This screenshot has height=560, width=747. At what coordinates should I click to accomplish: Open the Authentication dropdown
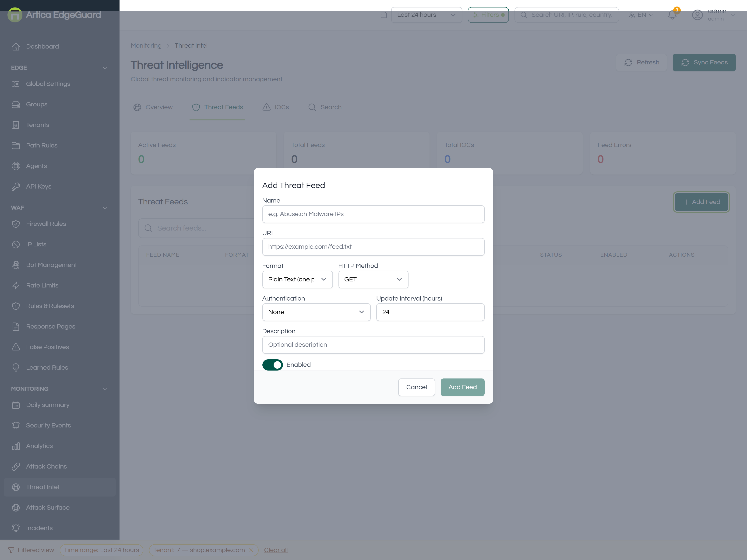(316, 312)
